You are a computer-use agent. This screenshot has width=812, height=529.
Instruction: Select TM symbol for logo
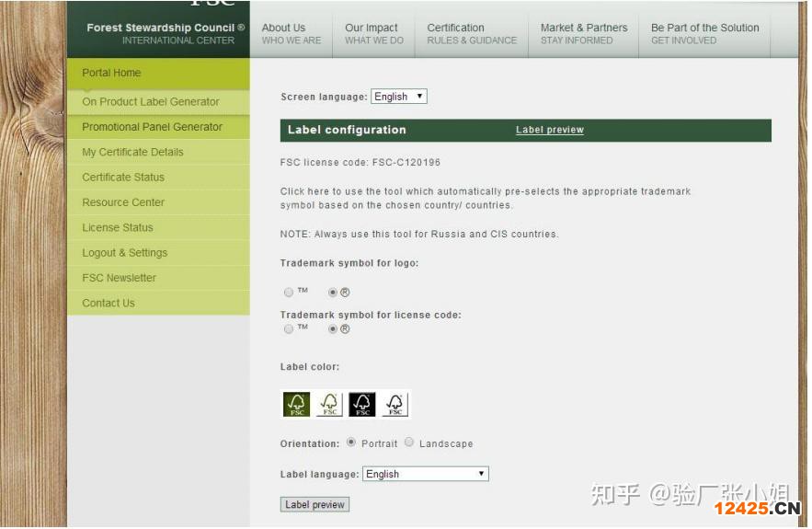(289, 293)
